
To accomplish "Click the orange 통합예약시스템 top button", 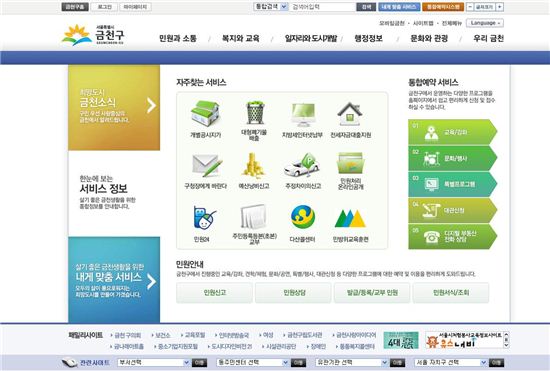I will click(443, 7).
